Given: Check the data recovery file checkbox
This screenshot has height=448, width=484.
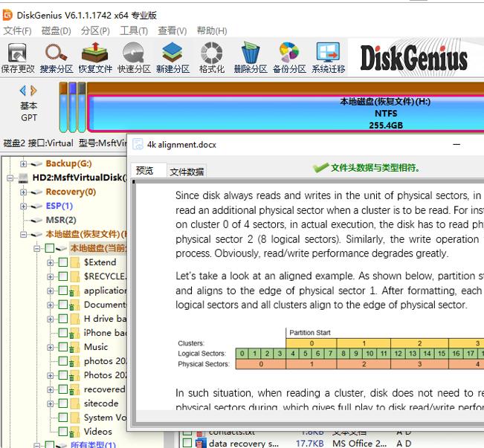Looking at the screenshot, I should [187, 443].
